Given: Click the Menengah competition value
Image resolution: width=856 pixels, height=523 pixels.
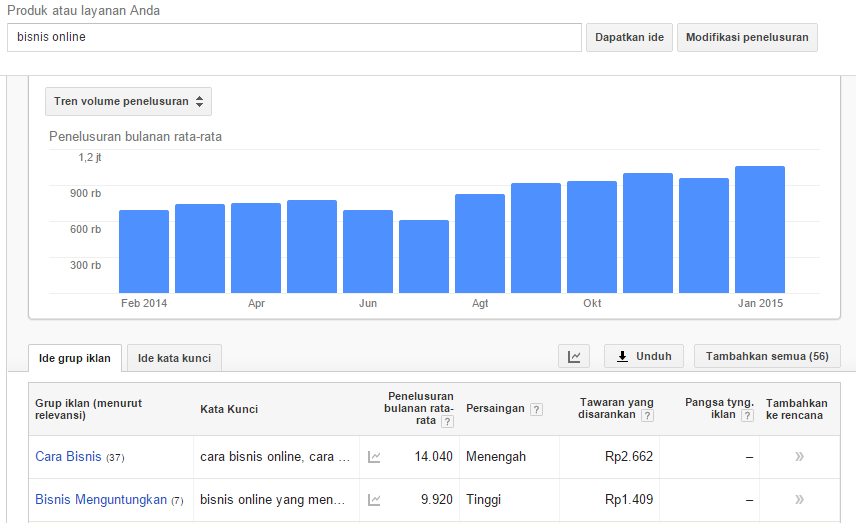Looking at the screenshot, I should point(496,457).
